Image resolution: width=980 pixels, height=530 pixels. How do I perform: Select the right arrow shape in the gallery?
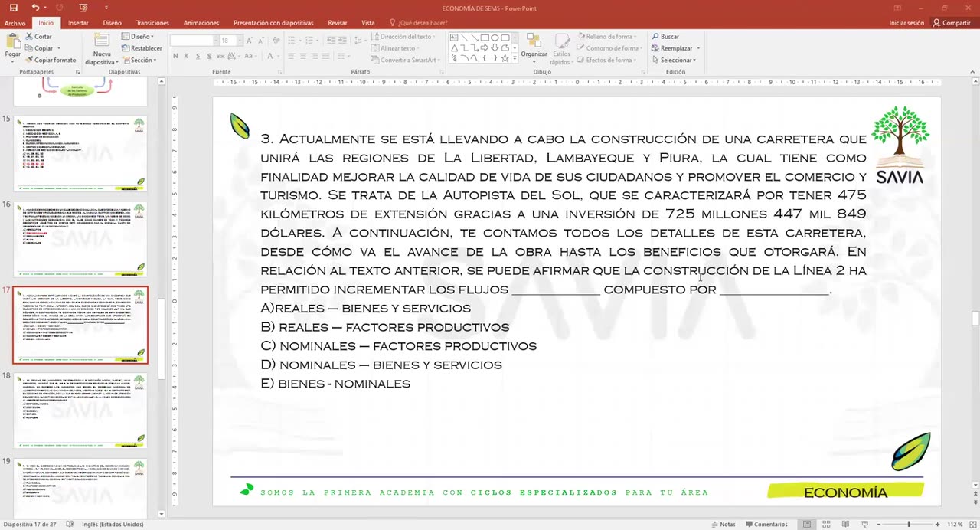pyautogui.click(x=485, y=47)
